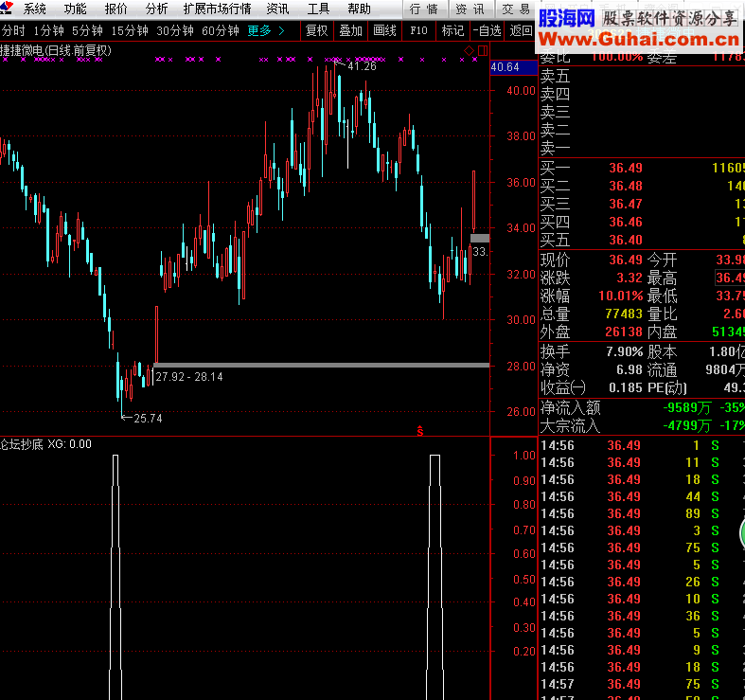Click -自选 to remove from watchlist
The width and height of the screenshot is (745, 700).
click(487, 31)
